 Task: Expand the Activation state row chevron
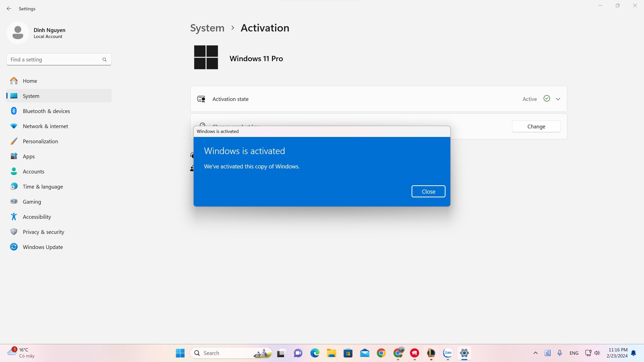click(558, 99)
